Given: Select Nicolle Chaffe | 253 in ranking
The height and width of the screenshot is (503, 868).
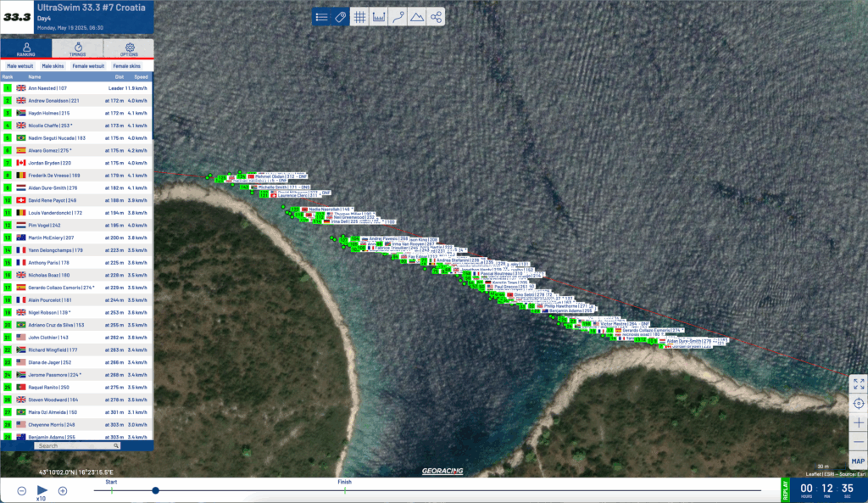Looking at the screenshot, I should click(x=77, y=126).
